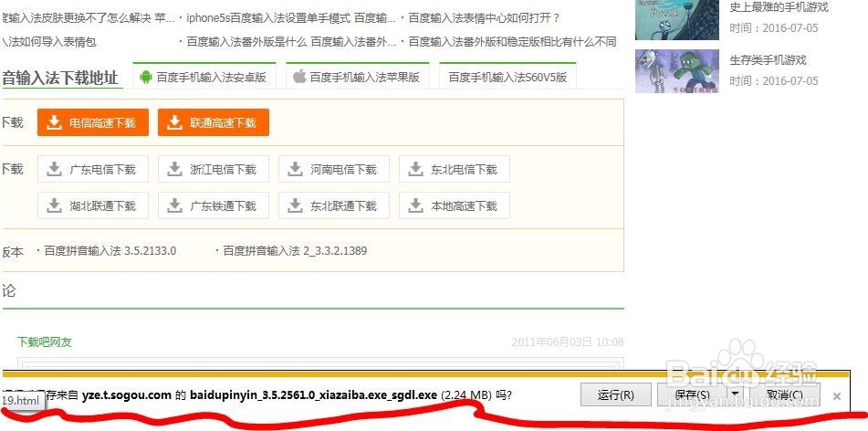Click file name baidupinyin_3.5.2561.0_xiazaiba.exe_sgdl.exe
This screenshot has height=431, width=868.
click(x=314, y=395)
